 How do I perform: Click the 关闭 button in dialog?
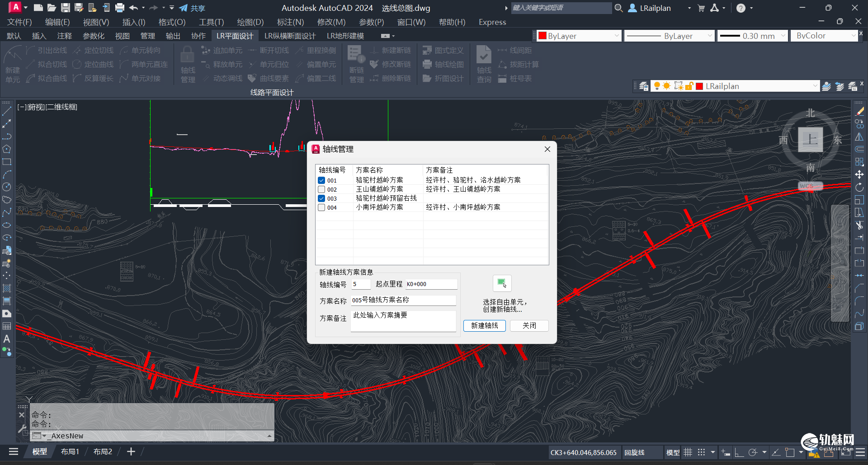[x=529, y=325]
